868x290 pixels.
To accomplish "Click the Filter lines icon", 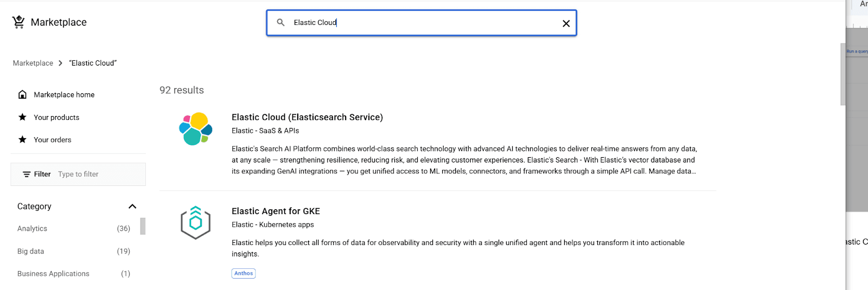I will pyautogui.click(x=27, y=175).
